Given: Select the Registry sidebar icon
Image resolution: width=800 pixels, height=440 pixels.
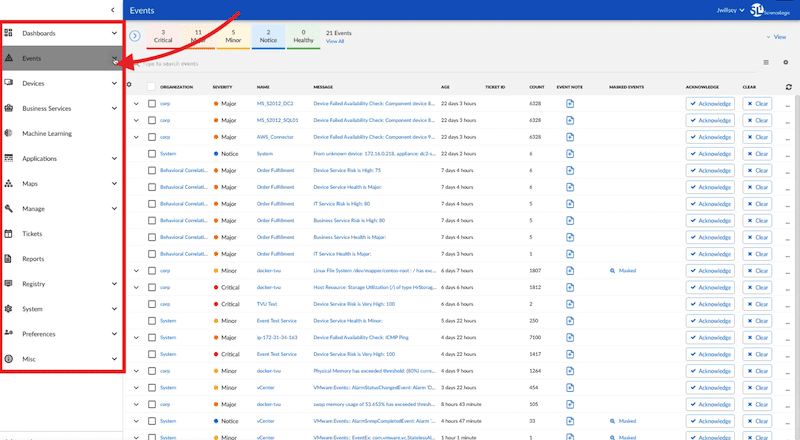Looking at the screenshot, I should tap(8, 283).
